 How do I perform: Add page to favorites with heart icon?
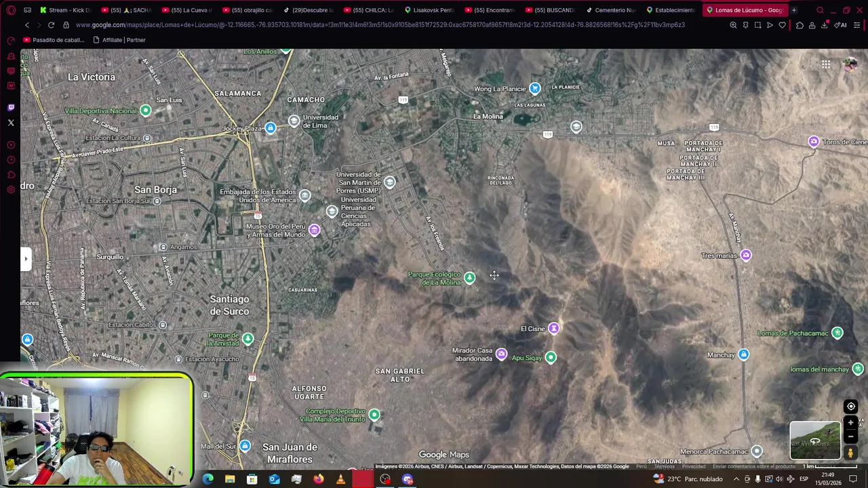pos(782,25)
